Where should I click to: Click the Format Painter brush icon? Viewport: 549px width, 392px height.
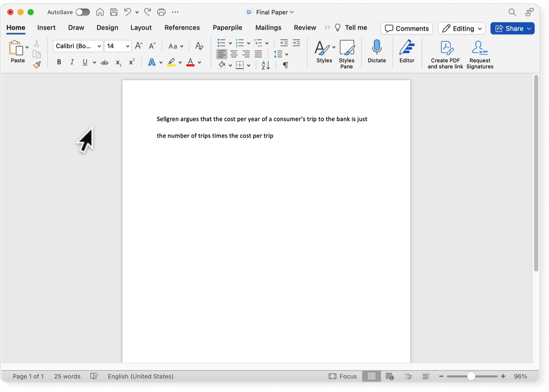(x=37, y=65)
